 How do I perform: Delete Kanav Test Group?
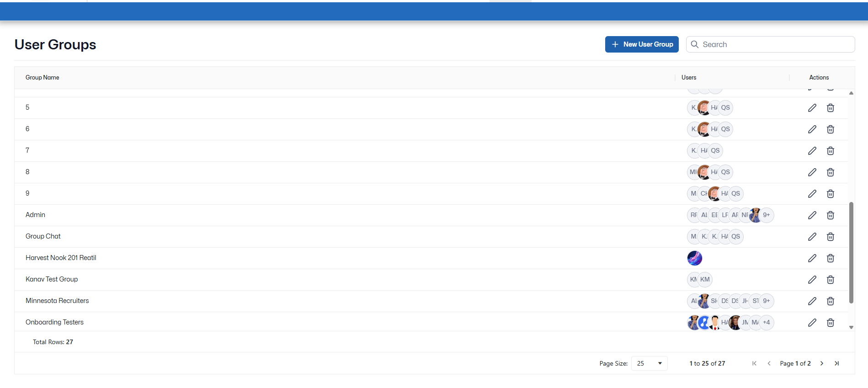click(831, 280)
